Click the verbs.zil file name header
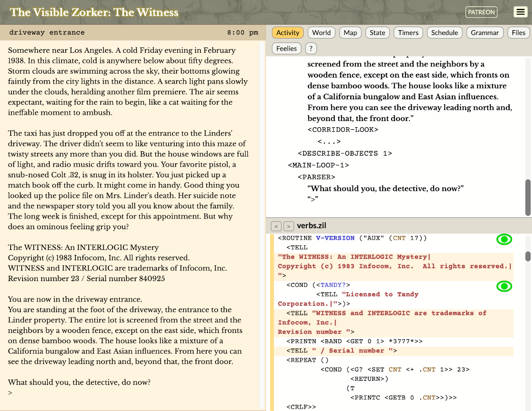This screenshot has width=532, height=411. 312,226
